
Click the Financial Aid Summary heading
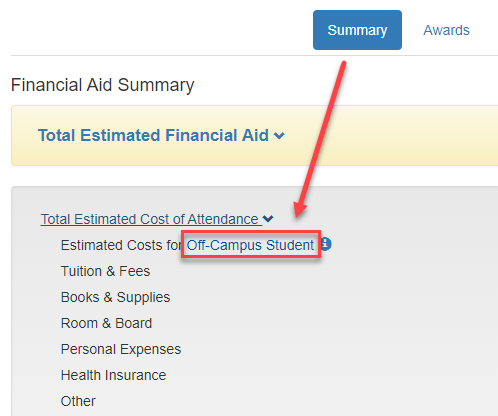pyautogui.click(x=102, y=85)
